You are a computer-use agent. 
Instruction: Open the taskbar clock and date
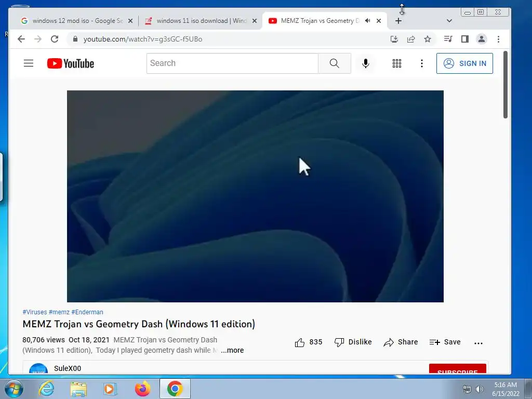(506, 389)
